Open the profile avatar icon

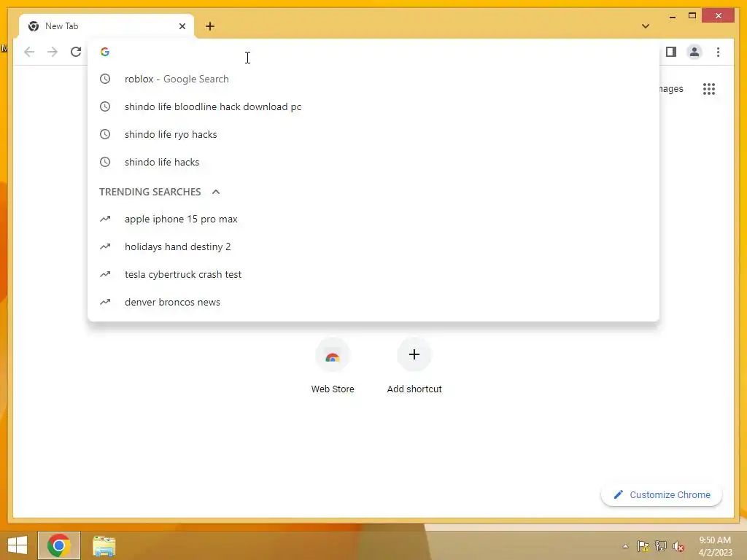(694, 52)
